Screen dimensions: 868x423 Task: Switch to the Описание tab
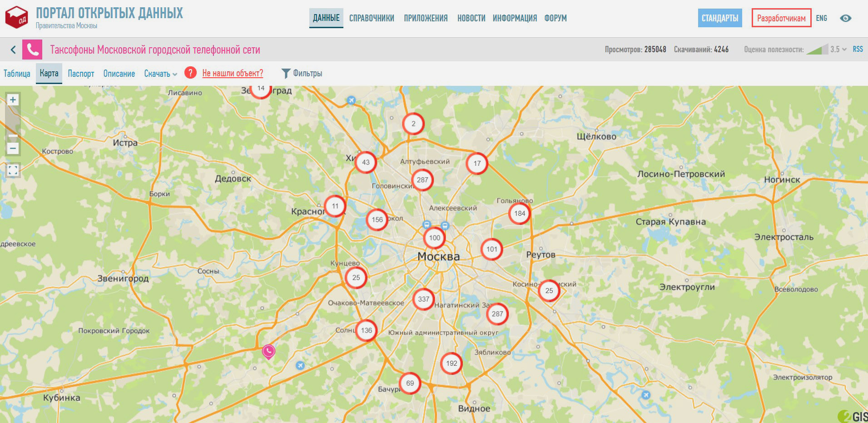119,74
